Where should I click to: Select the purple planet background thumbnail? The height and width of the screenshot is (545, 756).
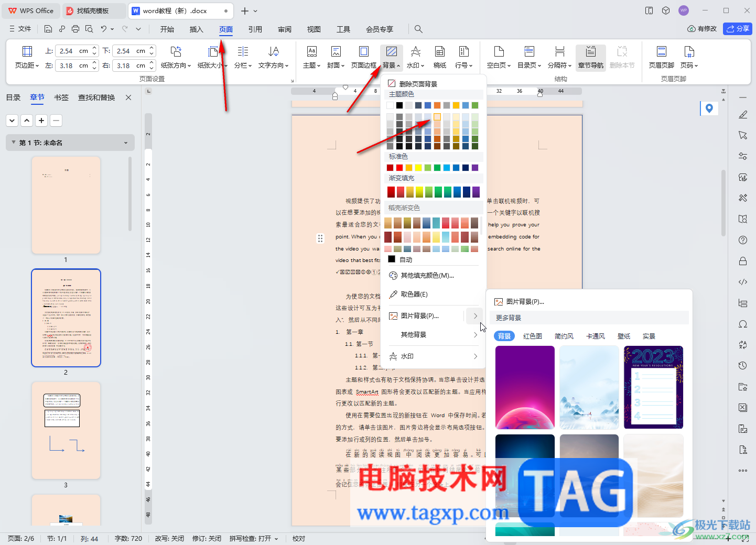(525, 387)
